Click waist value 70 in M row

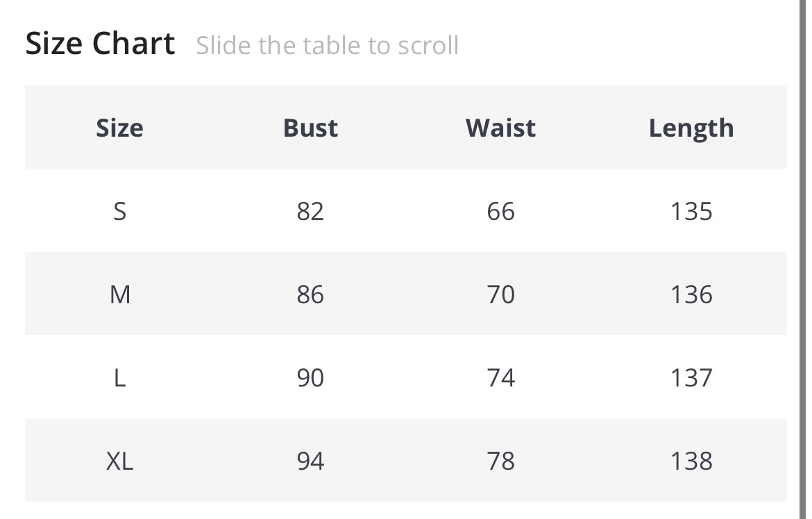pos(500,294)
